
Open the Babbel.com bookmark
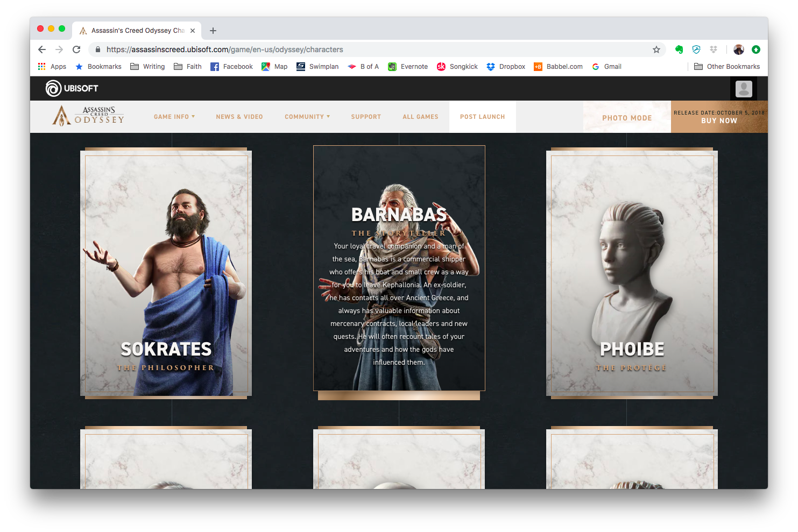click(x=558, y=67)
